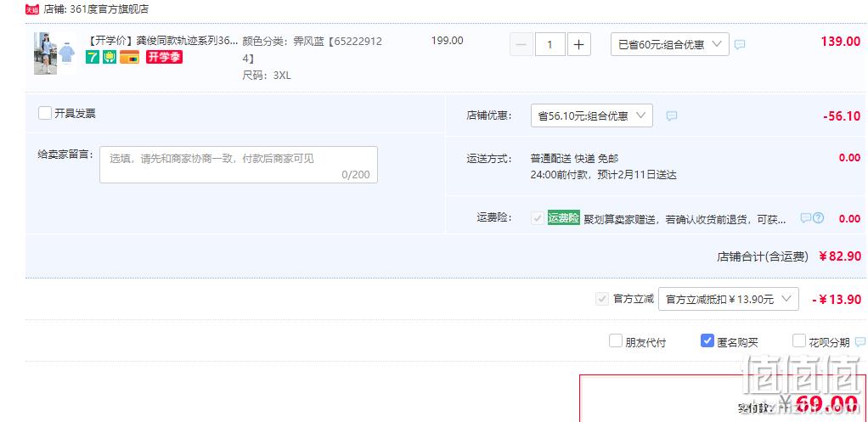Open the product title 【开学价】龚俊同款轨迹系列 link
This screenshot has width=868, height=422.
163,41
